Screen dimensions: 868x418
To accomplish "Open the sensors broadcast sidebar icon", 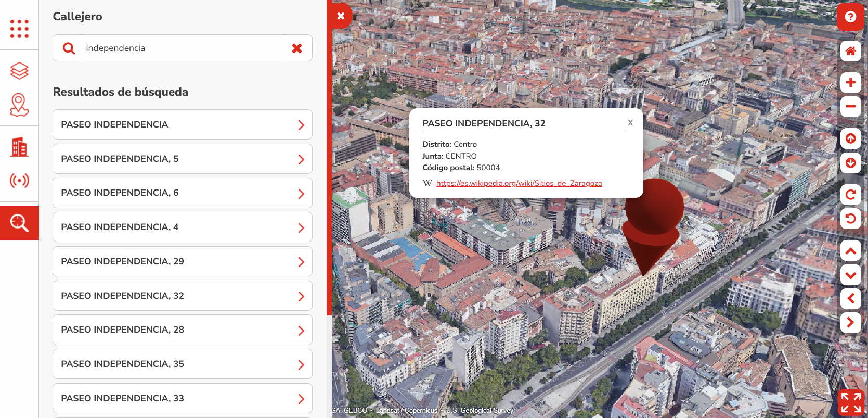I will [x=19, y=181].
